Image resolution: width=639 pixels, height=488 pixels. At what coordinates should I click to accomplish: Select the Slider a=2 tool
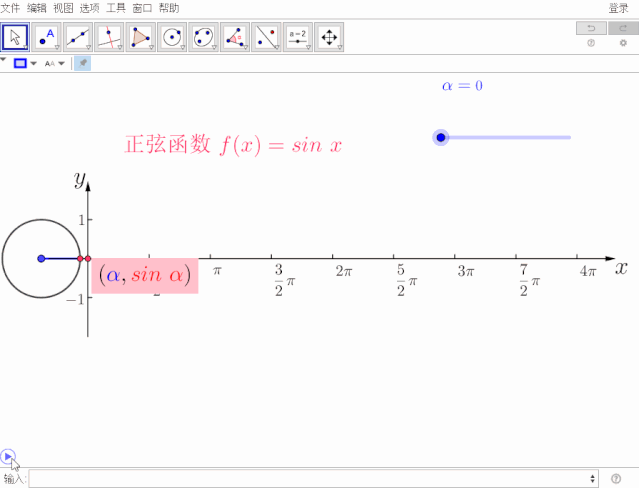point(297,37)
